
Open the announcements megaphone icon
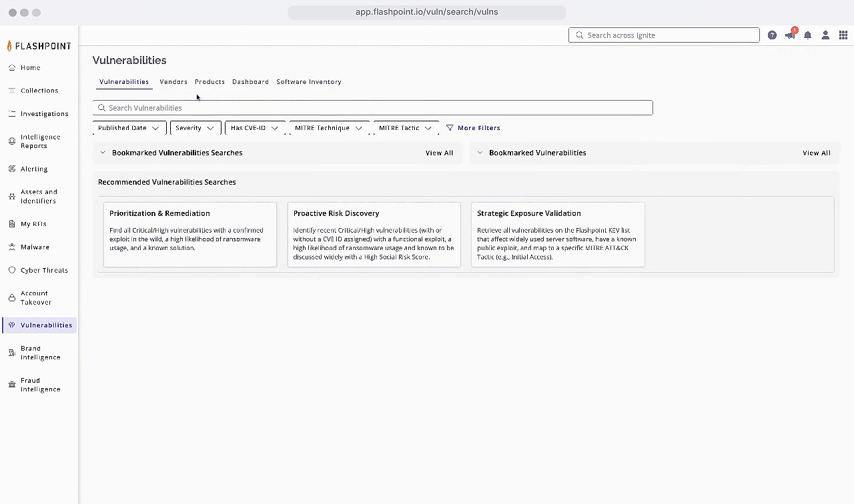pyautogui.click(x=790, y=35)
